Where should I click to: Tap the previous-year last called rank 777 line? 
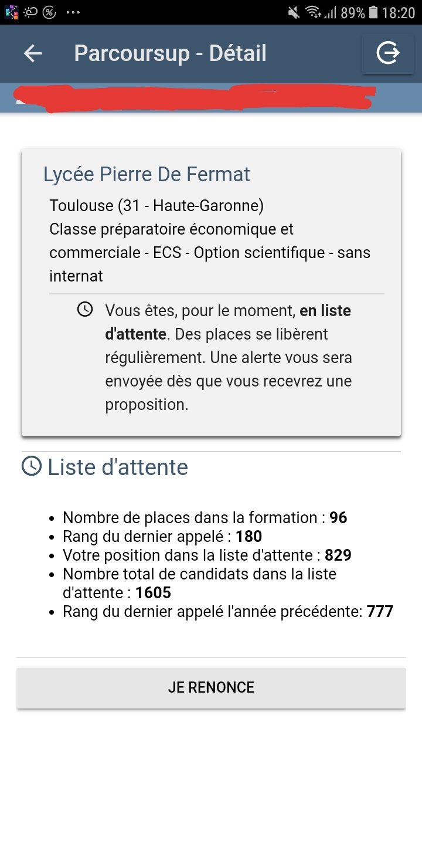pyautogui.click(x=228, y=612)
